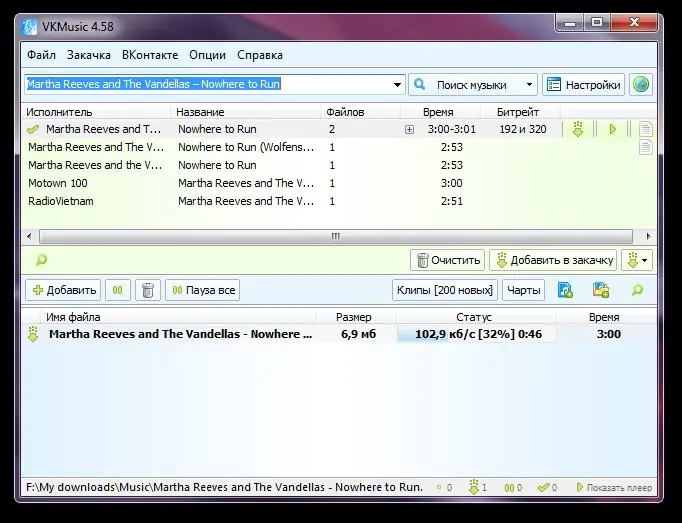
Task: Click green checkmark on first result row
Action: tap(33, 130)
